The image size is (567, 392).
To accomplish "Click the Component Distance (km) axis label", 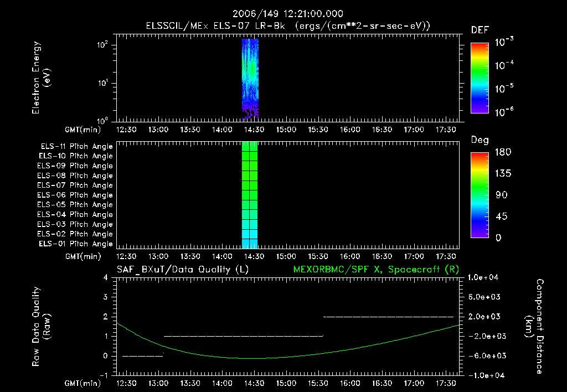I will tap(534, 327).
